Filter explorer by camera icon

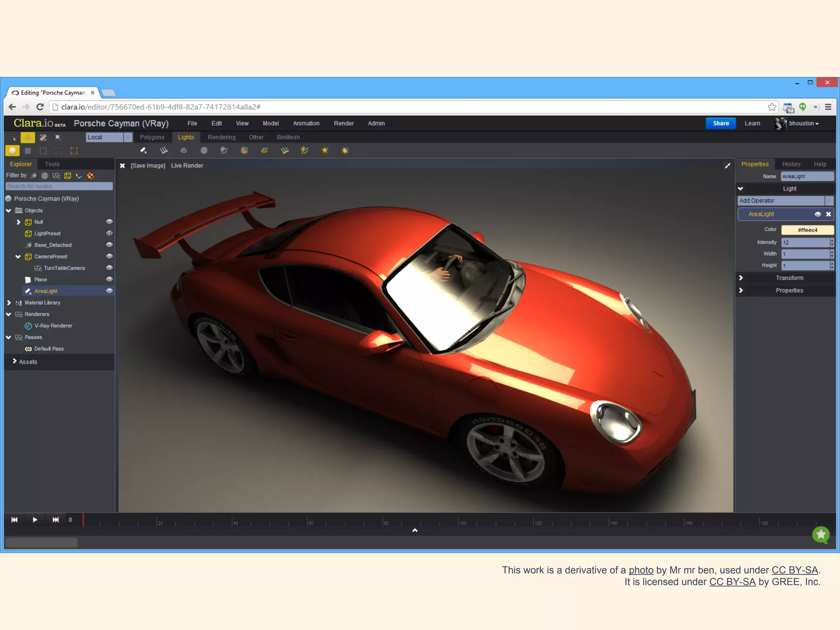56,176
